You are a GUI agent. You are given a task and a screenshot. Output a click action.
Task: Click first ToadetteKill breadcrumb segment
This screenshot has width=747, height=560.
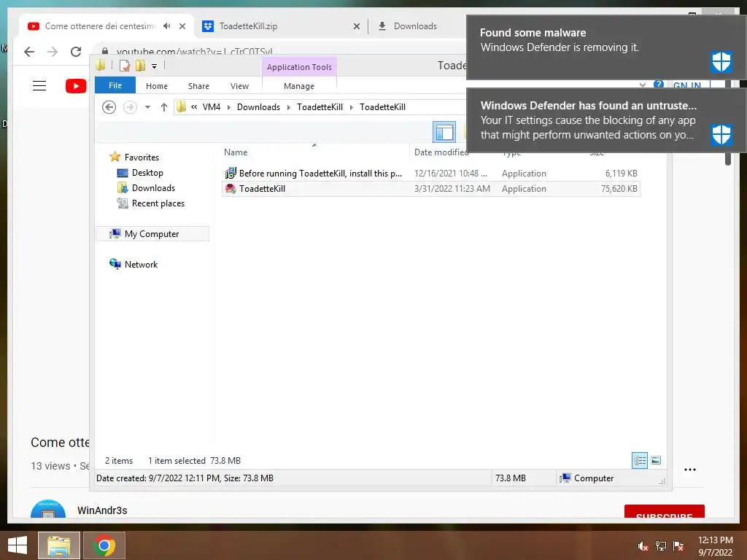click(x=320, y=107)
